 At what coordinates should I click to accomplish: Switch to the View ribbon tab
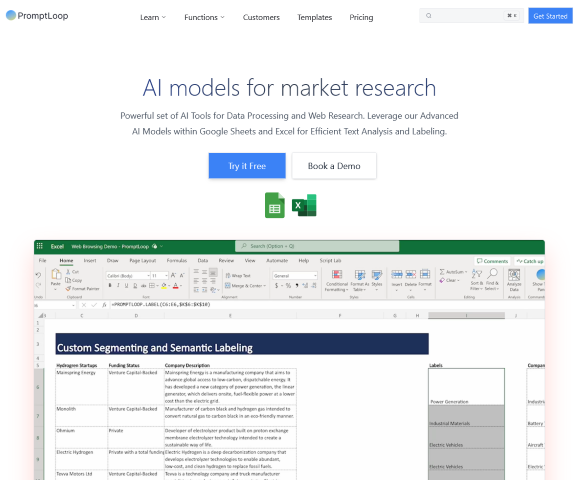click(x=250, y=260)
